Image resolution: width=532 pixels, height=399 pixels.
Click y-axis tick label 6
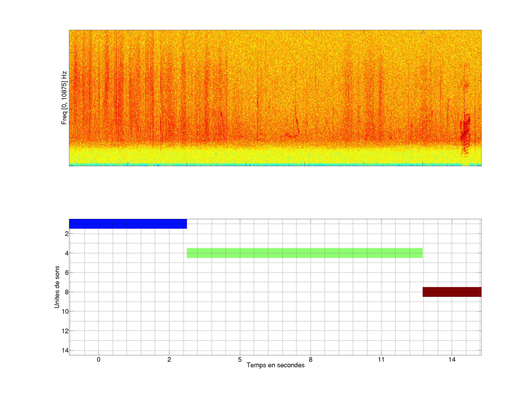pos(67,273)
